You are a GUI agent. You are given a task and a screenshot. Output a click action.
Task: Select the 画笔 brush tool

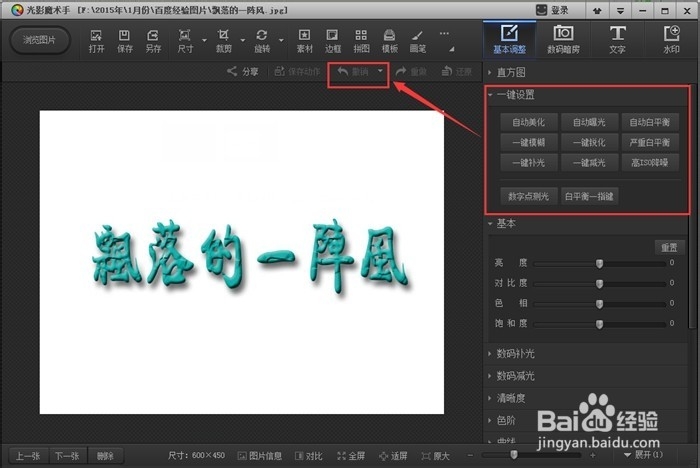click(x=418, y=41)
